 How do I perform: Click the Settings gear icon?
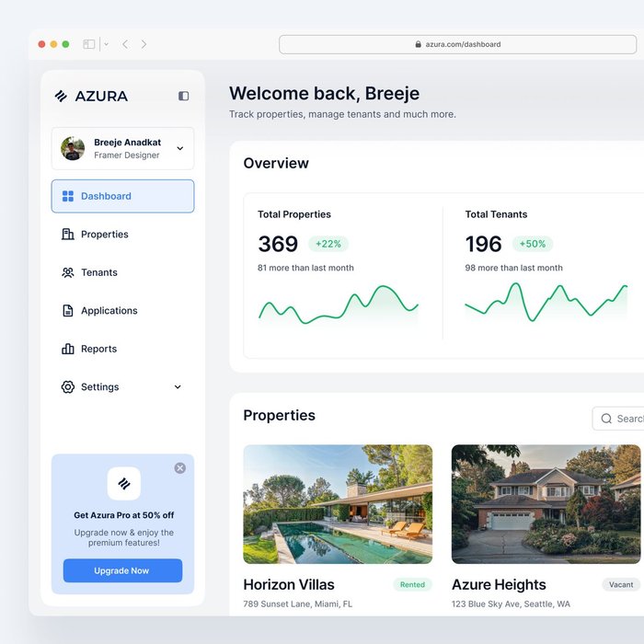coord(67,387)
